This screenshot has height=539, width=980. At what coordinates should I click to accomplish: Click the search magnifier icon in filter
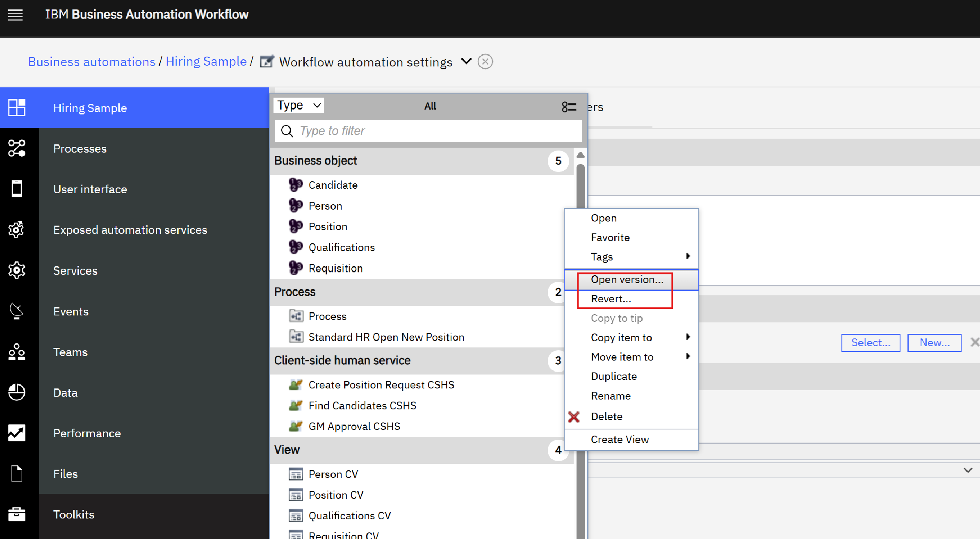coord(287,131)
